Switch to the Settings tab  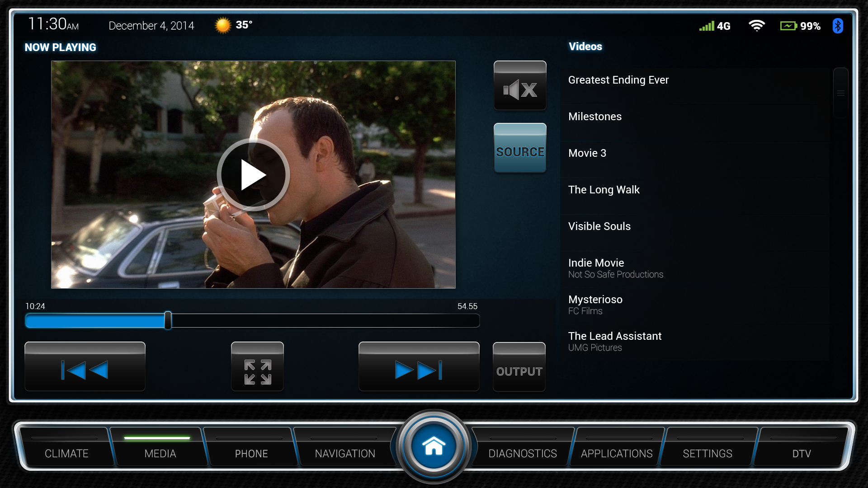point(708,453)
